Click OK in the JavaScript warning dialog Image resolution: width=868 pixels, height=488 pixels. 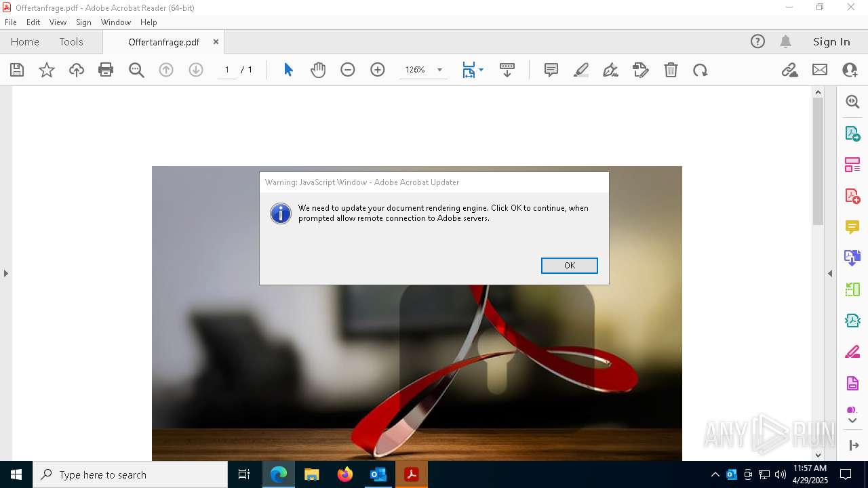[x=570, y=265]
